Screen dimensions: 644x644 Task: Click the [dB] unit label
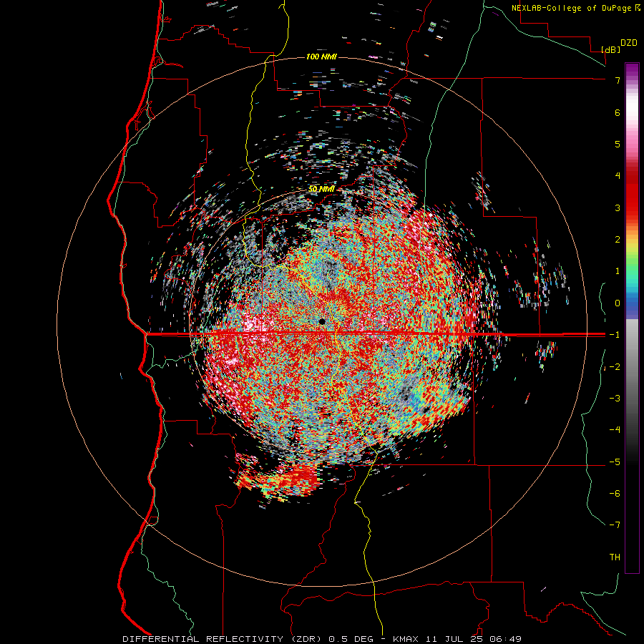click(611, 49)
